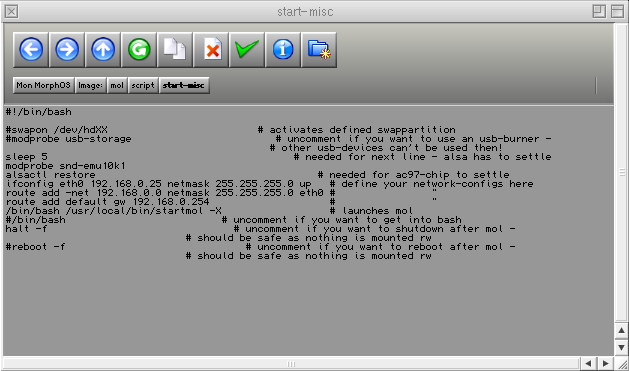
Task: Click the window depth gadget in the title bar
Action: click(617, 11)
